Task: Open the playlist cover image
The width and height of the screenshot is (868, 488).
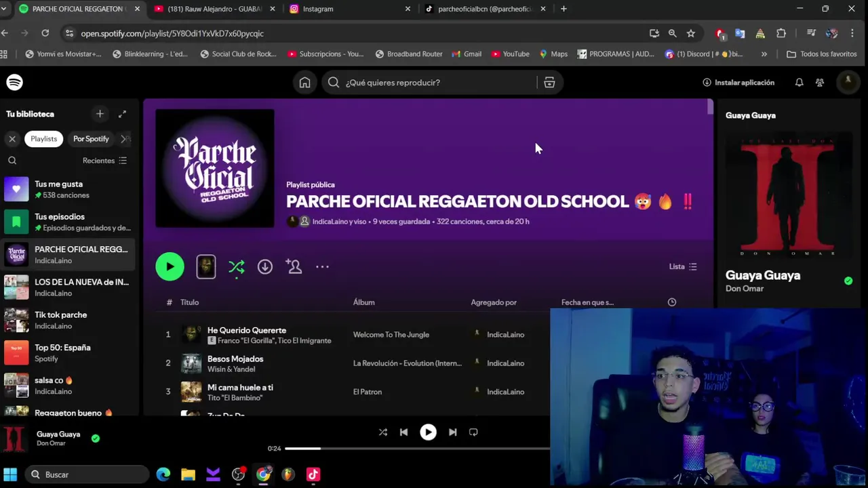Action: pyautogui.click(x=215, y=169)
